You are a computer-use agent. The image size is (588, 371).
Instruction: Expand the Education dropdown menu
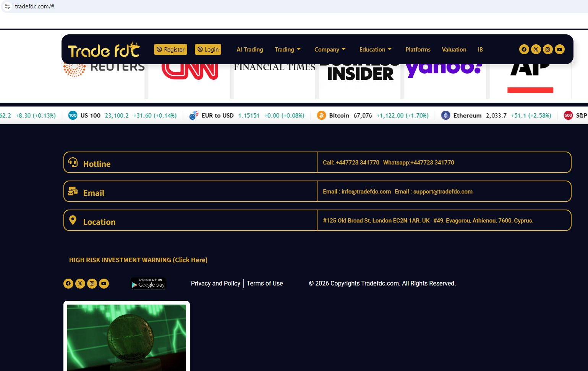375,50
